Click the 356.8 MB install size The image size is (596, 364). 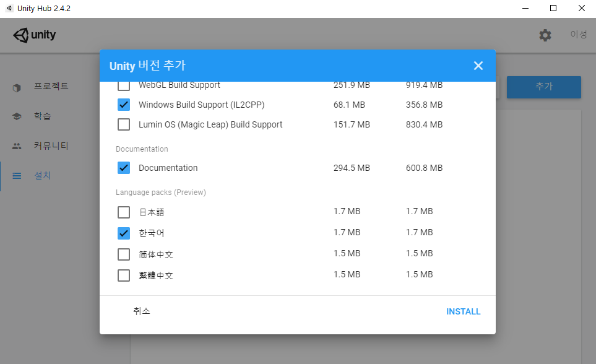(x=424, y=105)
